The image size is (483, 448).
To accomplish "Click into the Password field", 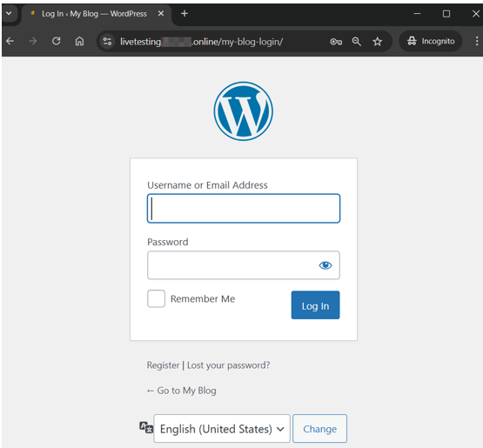I will tap(244, 265).
